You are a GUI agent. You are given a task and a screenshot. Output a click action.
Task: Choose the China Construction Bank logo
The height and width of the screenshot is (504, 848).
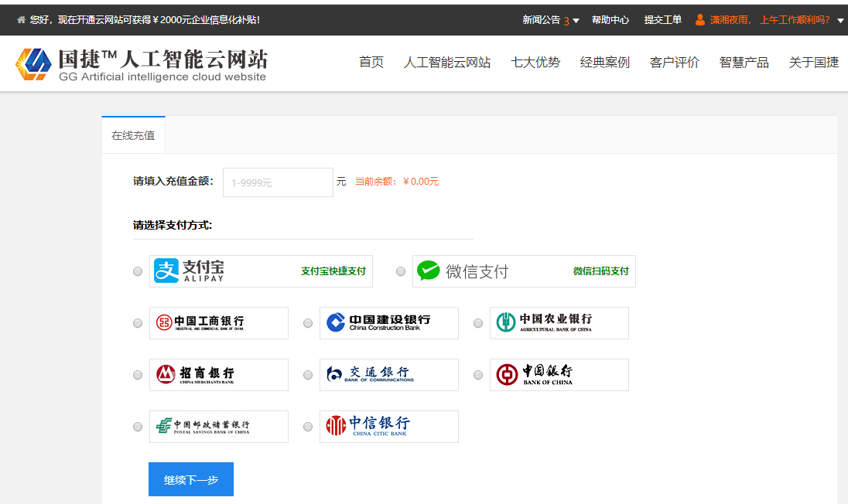388,323
